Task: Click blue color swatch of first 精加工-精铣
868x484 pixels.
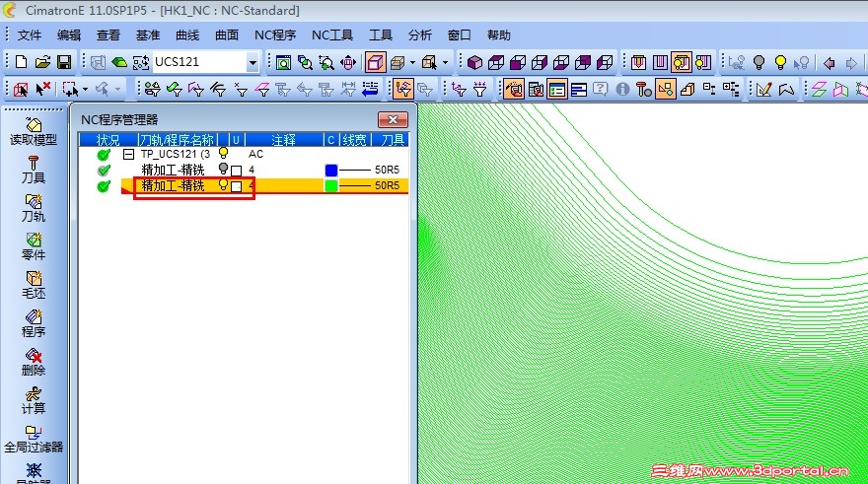Action: point(331,170)
